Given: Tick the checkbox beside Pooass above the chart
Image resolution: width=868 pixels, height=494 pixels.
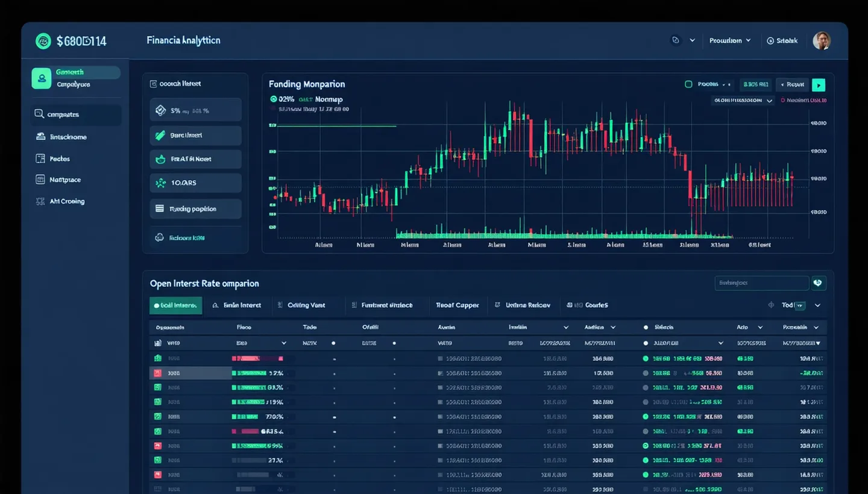Looking at the screenshot, I should 688,84.
